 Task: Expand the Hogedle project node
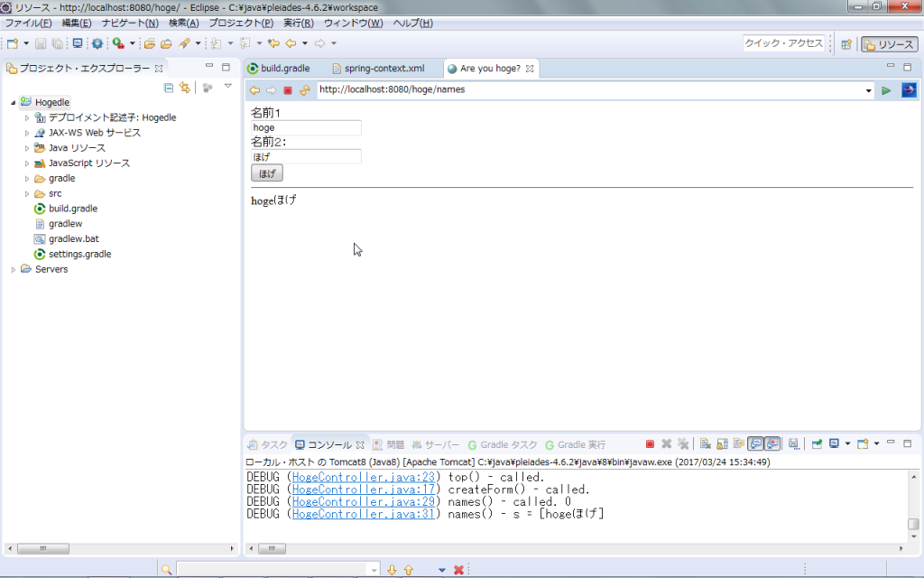pyautogui.click(x=13, y=103)
